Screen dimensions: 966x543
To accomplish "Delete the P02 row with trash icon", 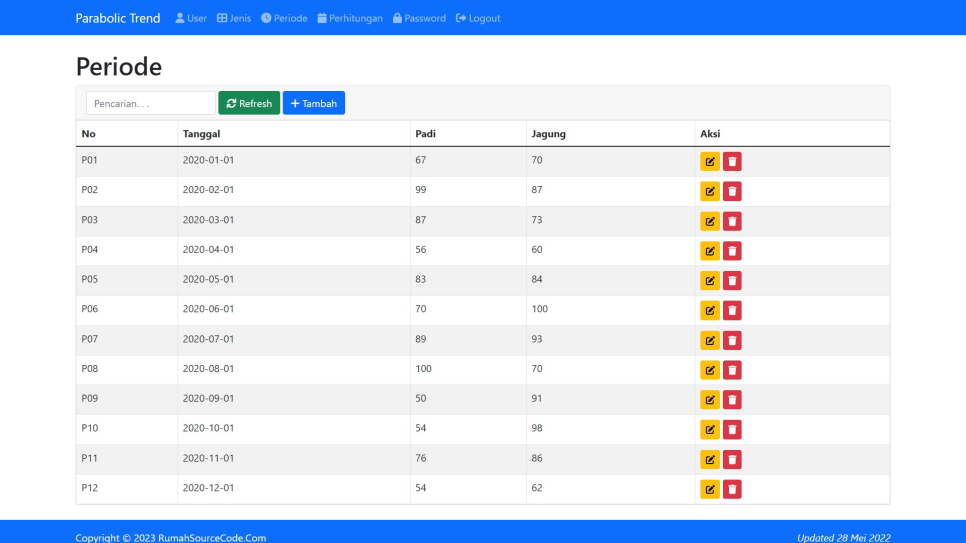I will (732, 191).
